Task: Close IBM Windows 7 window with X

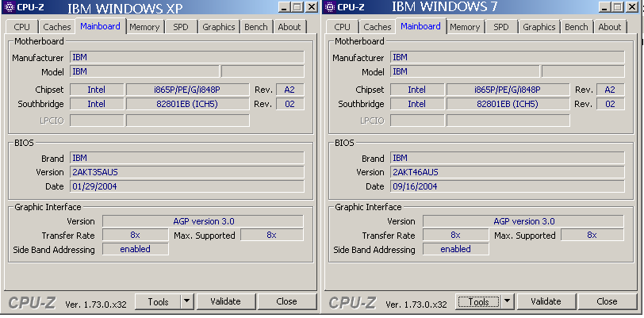Action: [632, 7]
